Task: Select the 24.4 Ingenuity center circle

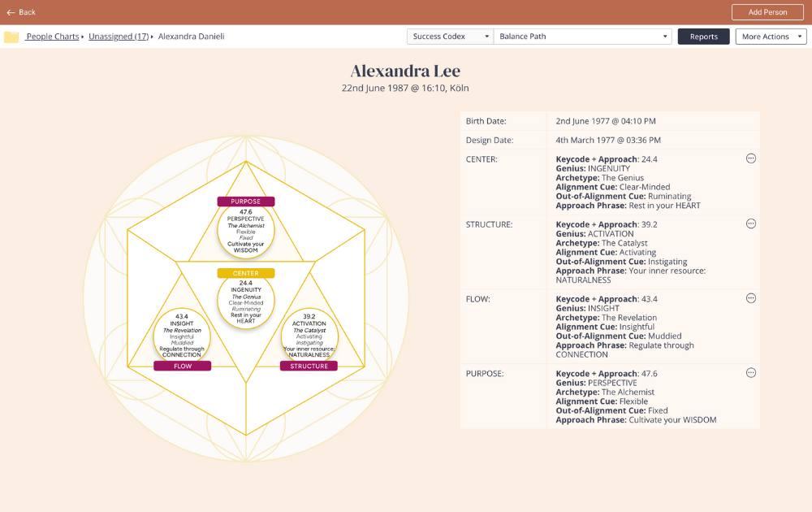Action: click(x=245, y=302)
